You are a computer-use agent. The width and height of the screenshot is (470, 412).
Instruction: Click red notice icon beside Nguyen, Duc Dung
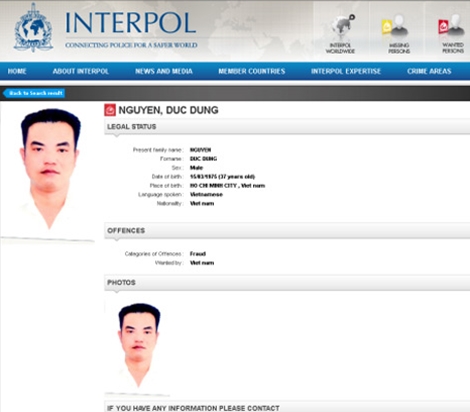tap(110, 110)
